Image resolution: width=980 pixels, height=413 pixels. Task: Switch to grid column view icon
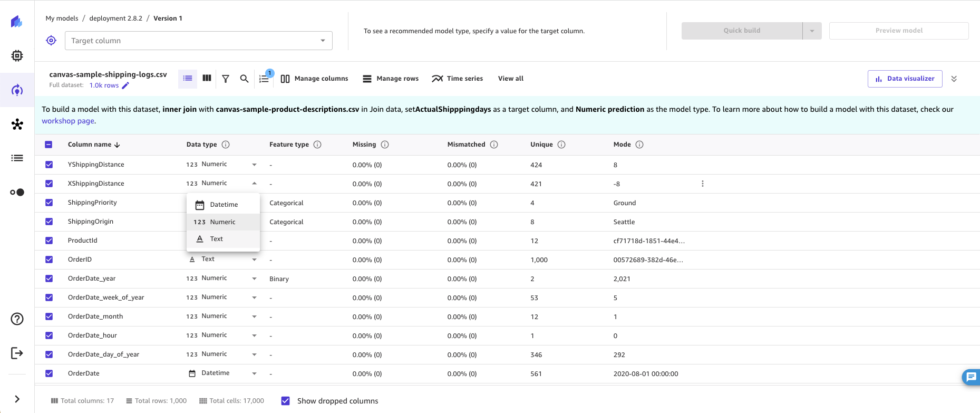pyautogui.click(x=207, y=78)
